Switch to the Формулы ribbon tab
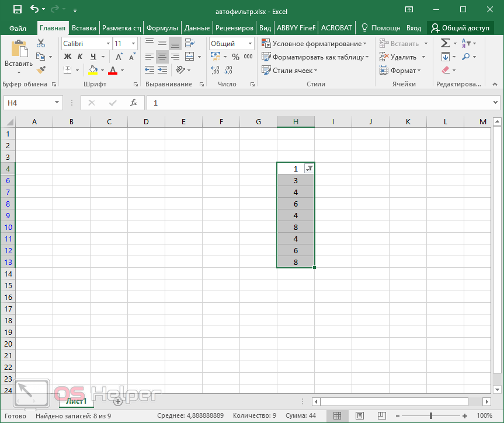Image resolution: width=504 pixels, height=423 pixels. 162,27
